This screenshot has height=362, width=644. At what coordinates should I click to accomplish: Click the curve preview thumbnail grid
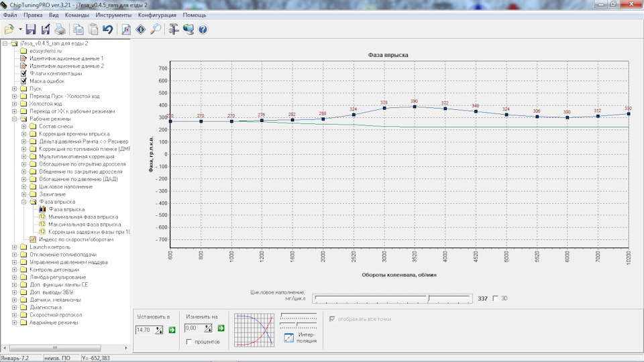point(254,330)
